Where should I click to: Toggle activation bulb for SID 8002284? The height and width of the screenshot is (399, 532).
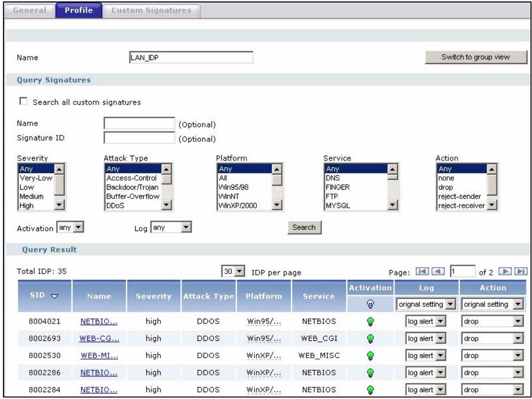point(370,390)
